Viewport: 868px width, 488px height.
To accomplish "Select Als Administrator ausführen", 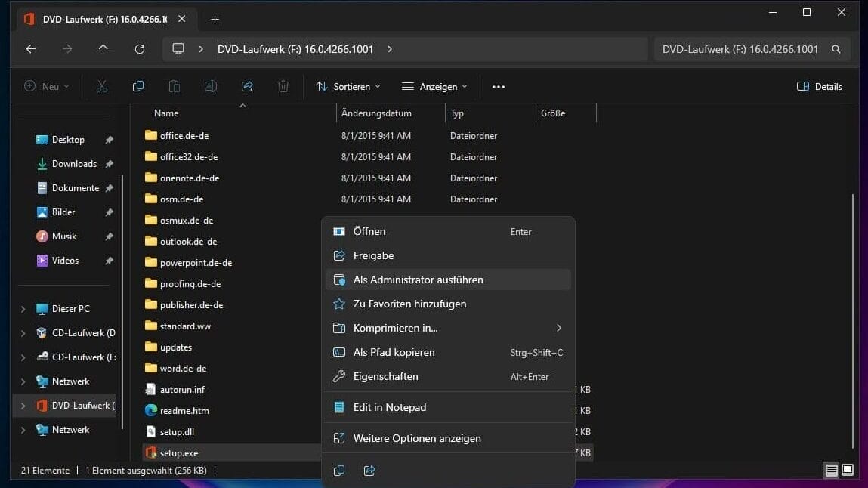I will click(418, 280).
